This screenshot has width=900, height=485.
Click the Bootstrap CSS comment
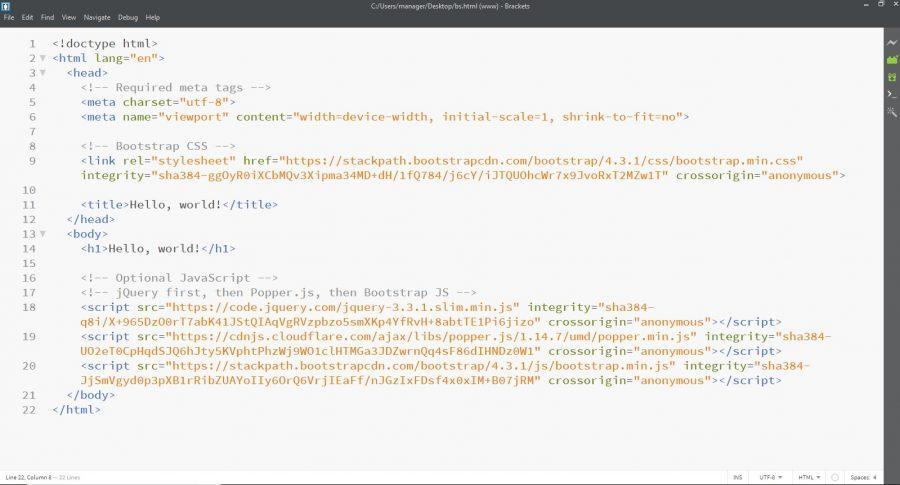pos(158,146)
